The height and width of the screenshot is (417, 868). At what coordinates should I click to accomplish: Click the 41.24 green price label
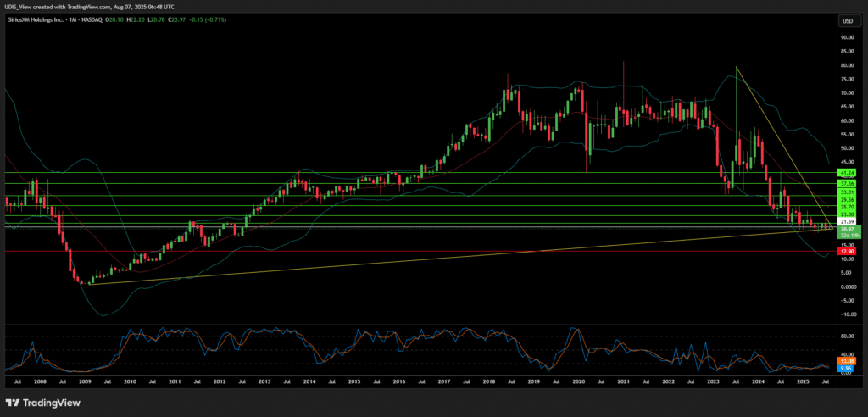[x=846, y=172]
